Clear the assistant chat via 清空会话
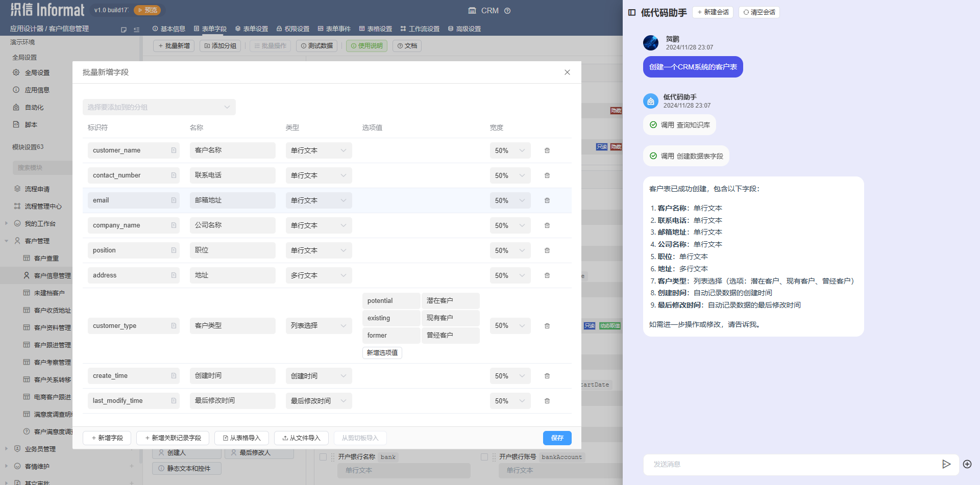This screenshot has height=485, width=980. (759, 12)
